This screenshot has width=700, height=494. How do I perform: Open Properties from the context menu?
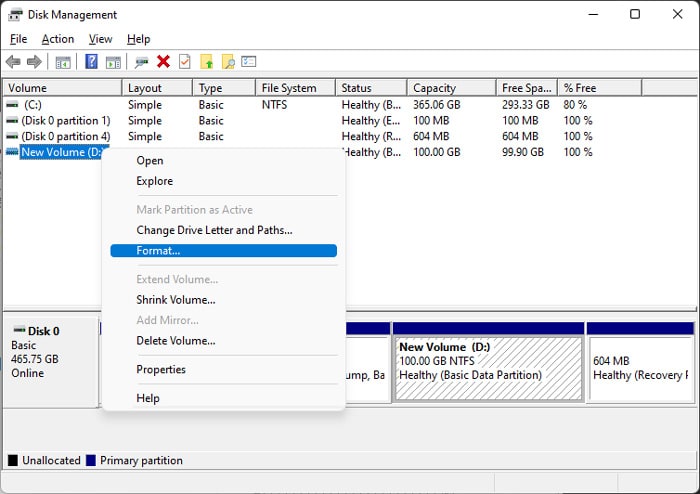223,369
